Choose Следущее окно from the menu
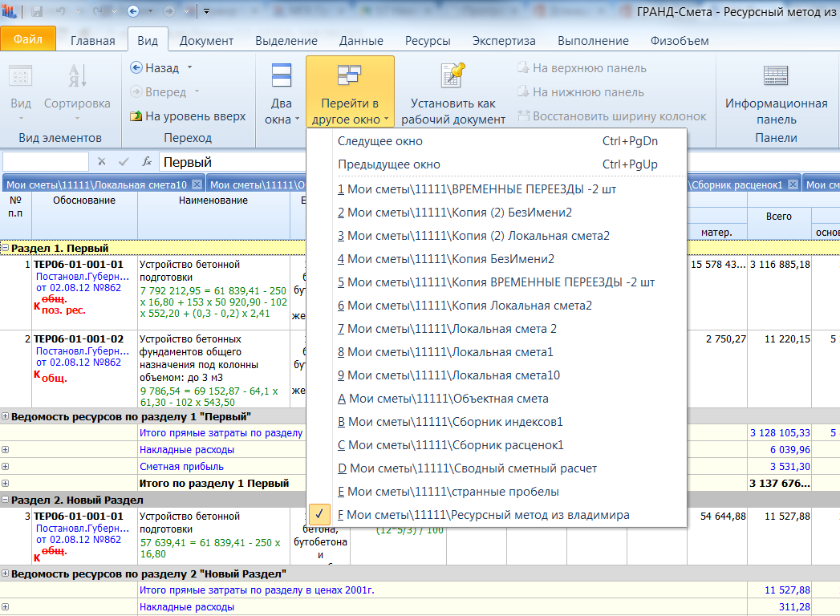The image size is (840, 616). point(379,141)
